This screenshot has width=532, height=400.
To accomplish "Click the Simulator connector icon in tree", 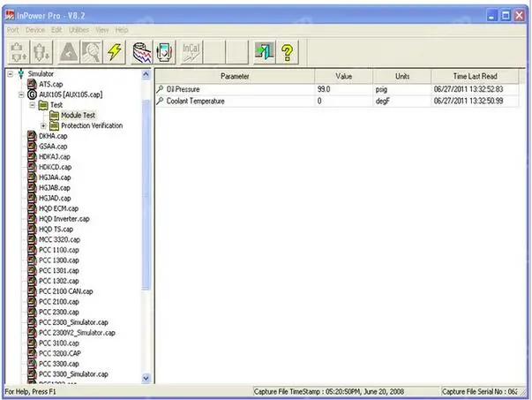I will [21, 73].
